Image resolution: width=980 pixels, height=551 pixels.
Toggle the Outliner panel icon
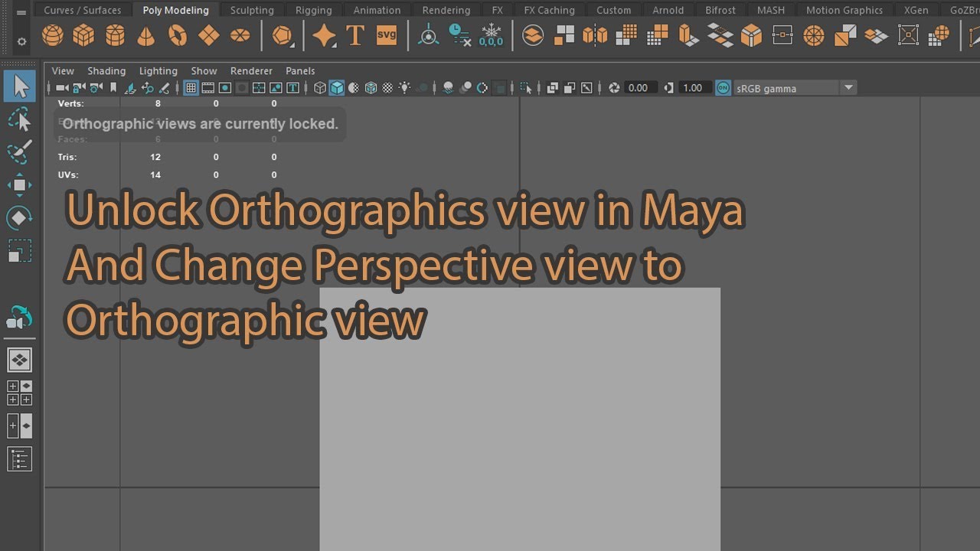tap(19, 459)
